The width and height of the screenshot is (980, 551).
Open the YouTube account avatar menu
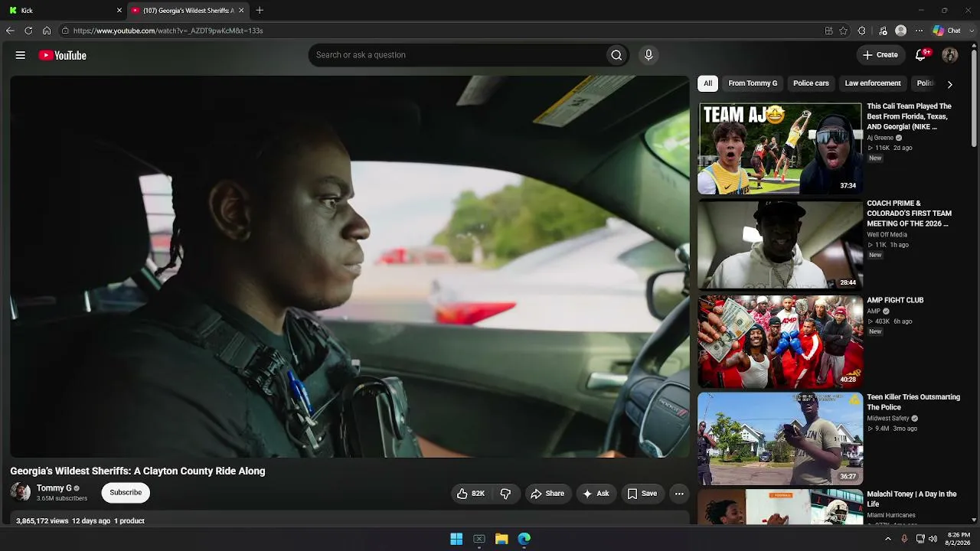coord(950,55)
